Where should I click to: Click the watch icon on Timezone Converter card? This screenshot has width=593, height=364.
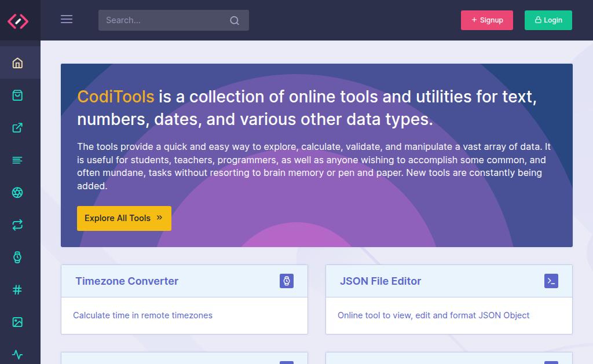[x=287, y=281]
